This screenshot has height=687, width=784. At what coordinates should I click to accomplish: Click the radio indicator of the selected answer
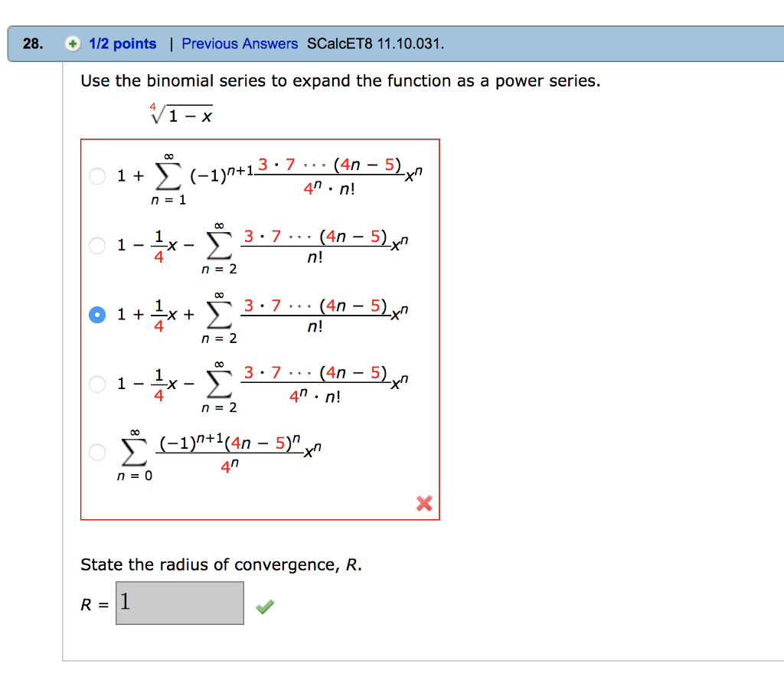[96, 314]
